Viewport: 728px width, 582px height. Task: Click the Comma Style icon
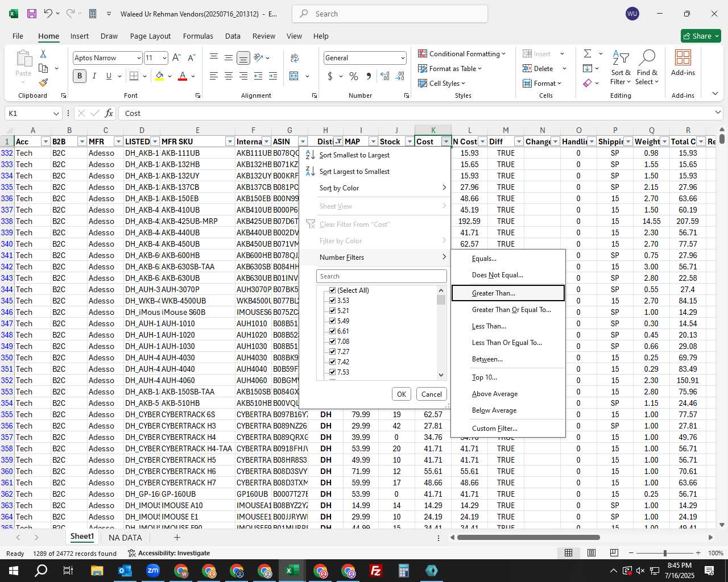point(369,76)
